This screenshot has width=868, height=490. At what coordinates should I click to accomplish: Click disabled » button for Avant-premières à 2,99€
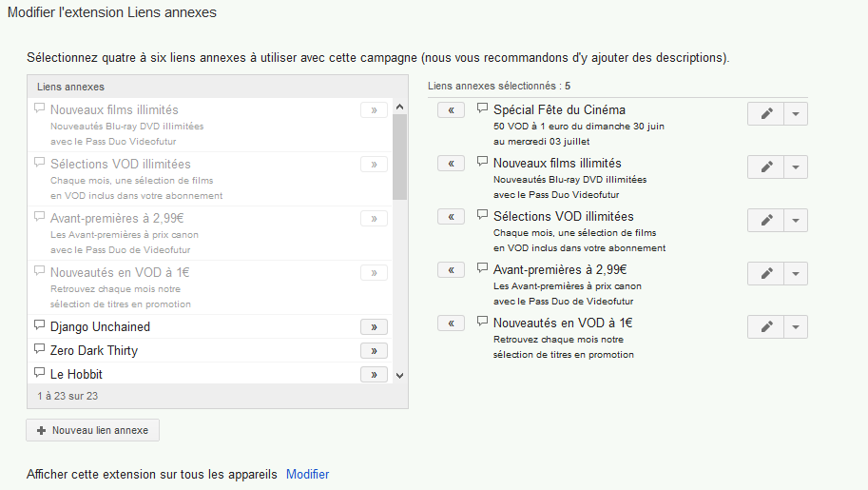point(374,219)
